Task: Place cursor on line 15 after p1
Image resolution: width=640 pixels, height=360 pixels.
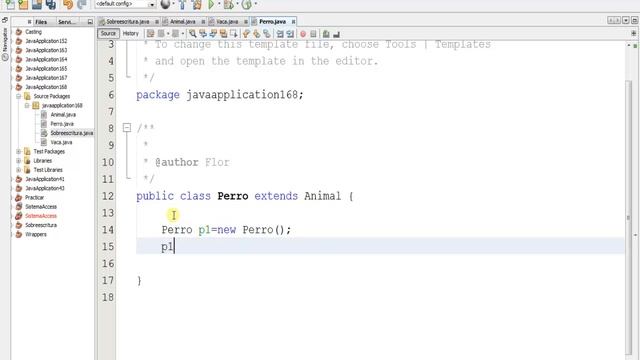Action: tap(175, 247)
